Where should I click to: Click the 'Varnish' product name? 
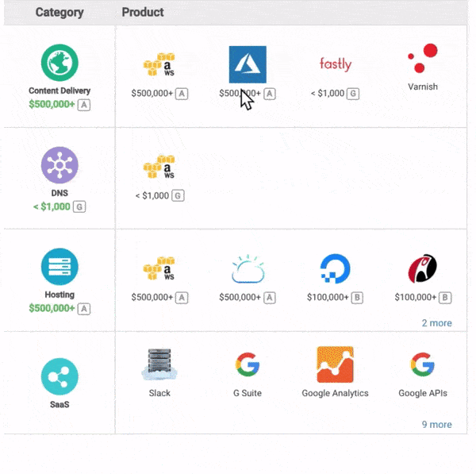pyautogui.click(x=423, y=87)
